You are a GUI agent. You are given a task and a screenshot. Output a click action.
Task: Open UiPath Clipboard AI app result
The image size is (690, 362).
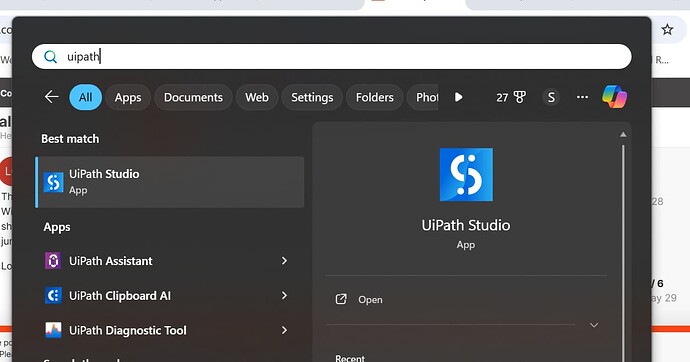click(x=169, y=296)
